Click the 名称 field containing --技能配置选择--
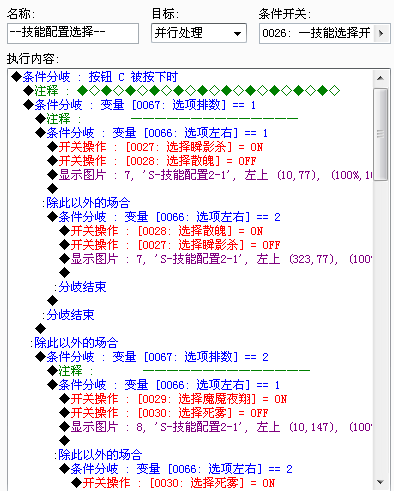Image resolution: width=394 pixels, height=491 pixels. pyautogui.click(x=73, y=33)
